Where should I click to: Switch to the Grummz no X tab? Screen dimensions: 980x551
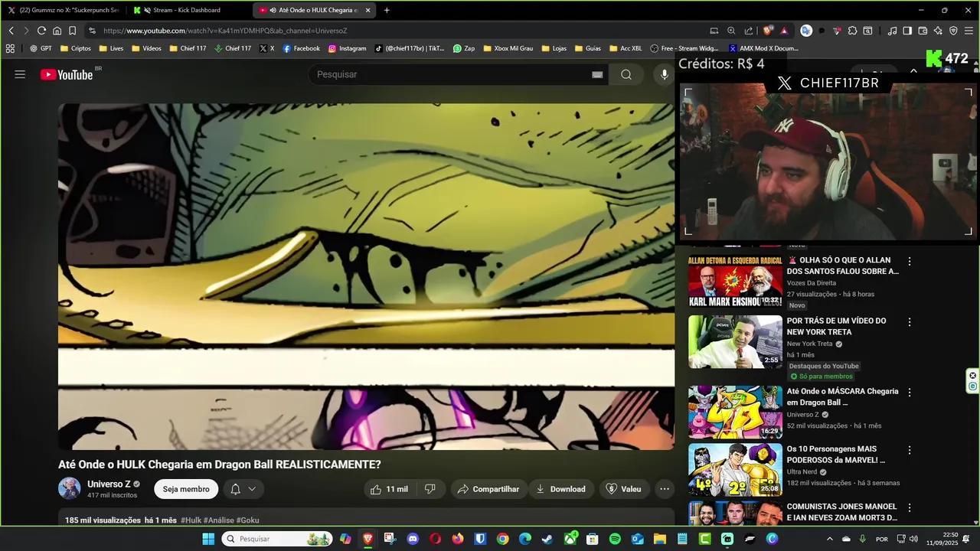pyautogui.click(x=64, y=10)
